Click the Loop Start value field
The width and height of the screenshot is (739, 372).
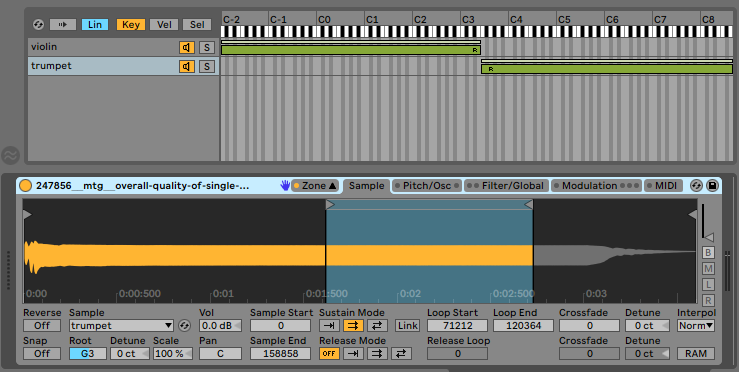[x=457, y=325]
